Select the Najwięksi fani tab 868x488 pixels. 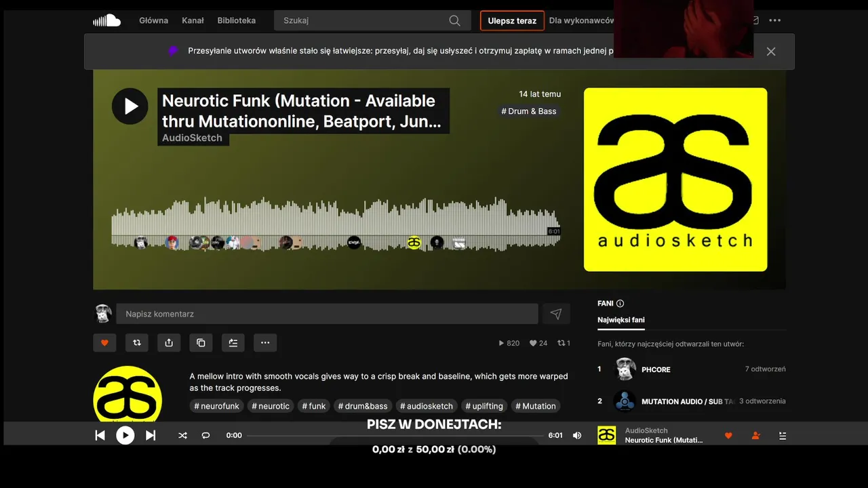pos(621,320)
